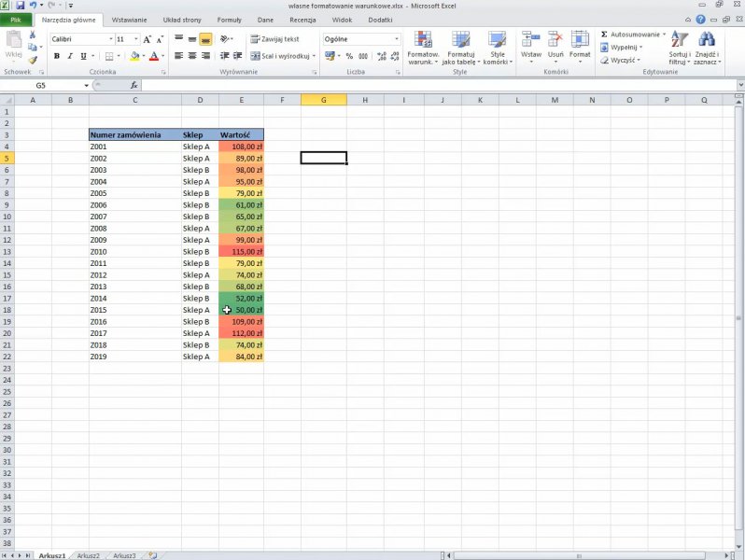Click the insert function fx icon
Image resolution: width=745 pixels, height=560 pixels.
(134, 85)
